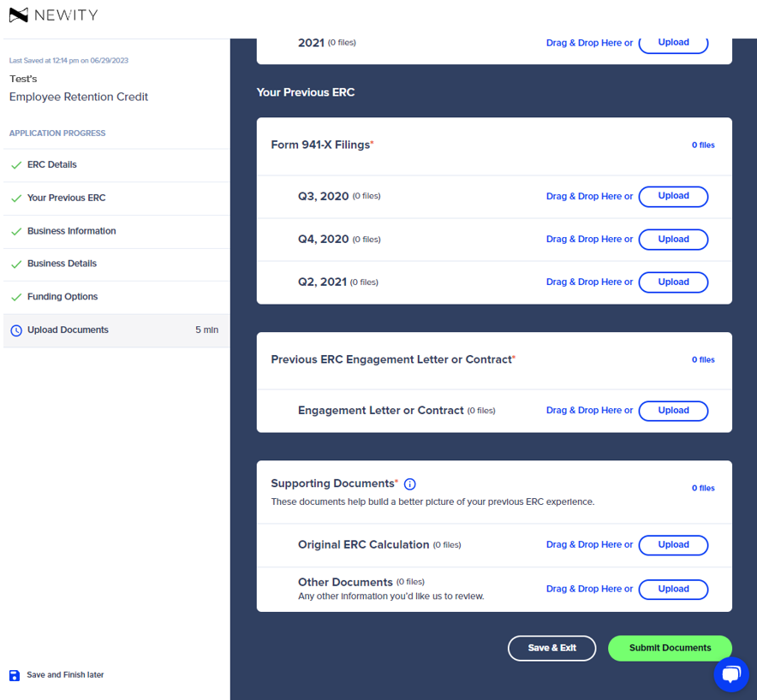This screenshot has height=700, width=757.
Task: Click the Business Information checkmark icon
Action: (x=16, y=232)
